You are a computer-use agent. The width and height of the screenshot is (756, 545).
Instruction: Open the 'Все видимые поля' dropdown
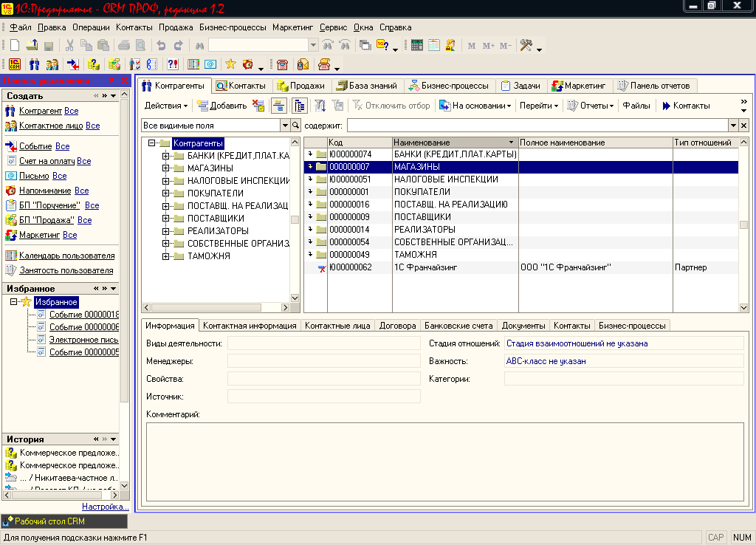(x=283, y=126)
